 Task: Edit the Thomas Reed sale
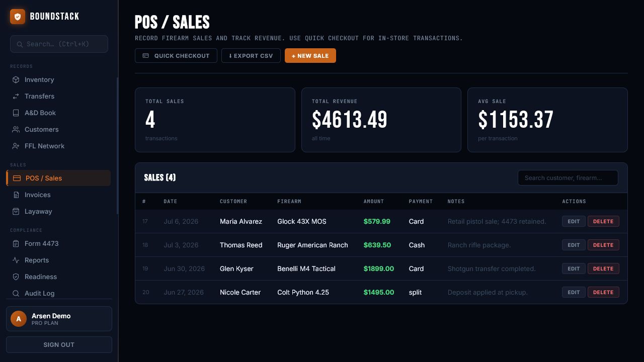pyautogui.click(x=574, y=245)
